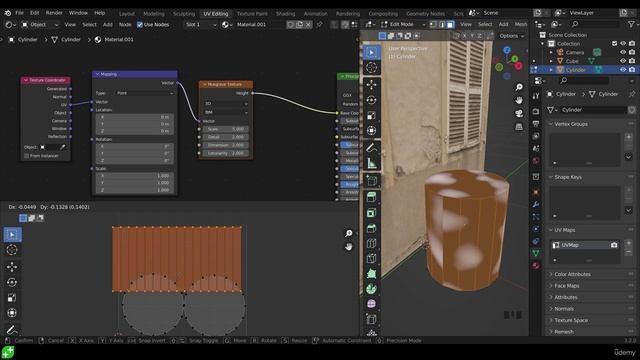Viewport: 640px width, 360px height.
Task: Select the Move tool in UV editor
Action: pyautogui.click(x=12, y=267)
